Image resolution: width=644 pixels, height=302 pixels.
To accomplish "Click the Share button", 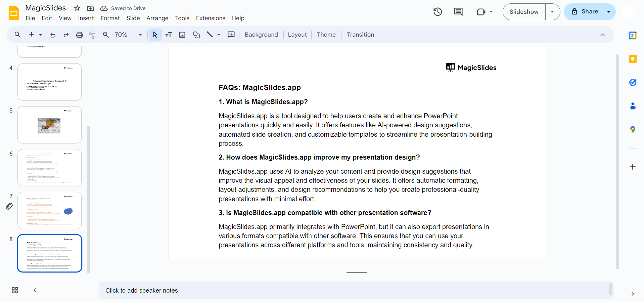I will pyautogui.click(x=583, y=12).
